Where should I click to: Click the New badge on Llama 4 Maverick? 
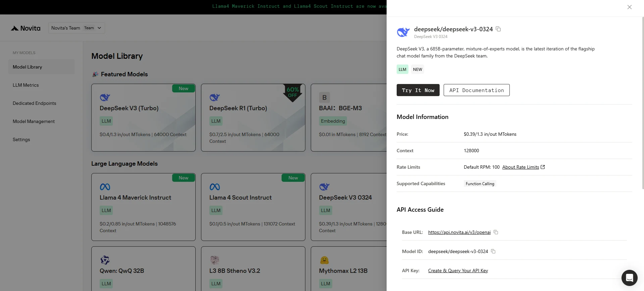pyautogui.click(x=184, y=178)
